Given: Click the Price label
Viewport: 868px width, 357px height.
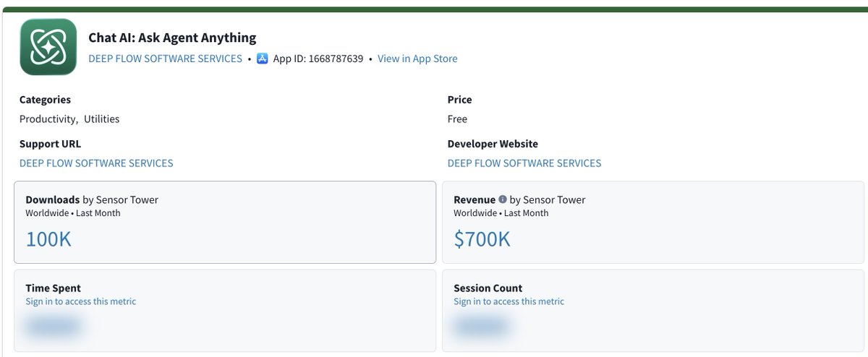Looking at the screenshot, I should tap(459, 100).
